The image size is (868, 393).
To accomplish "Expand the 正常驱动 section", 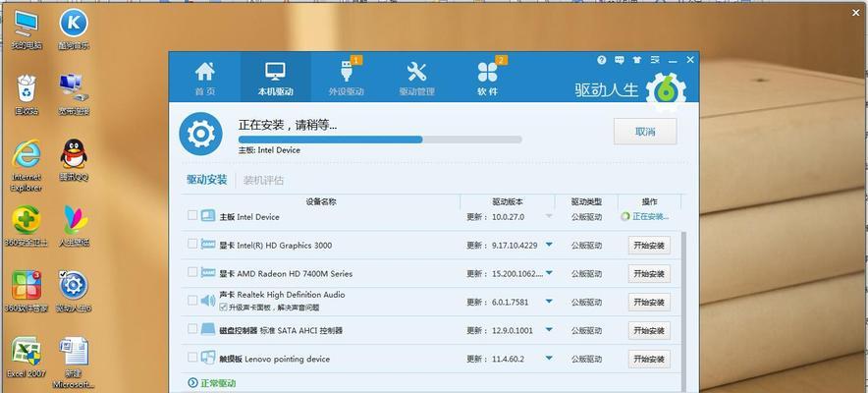I will click(x=212, y=383).
